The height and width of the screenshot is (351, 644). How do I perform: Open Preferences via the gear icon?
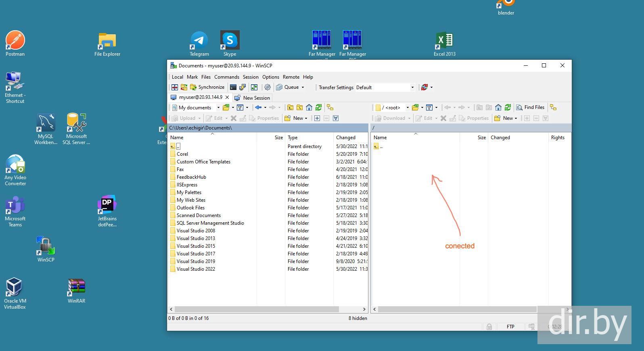click(267, 87)
